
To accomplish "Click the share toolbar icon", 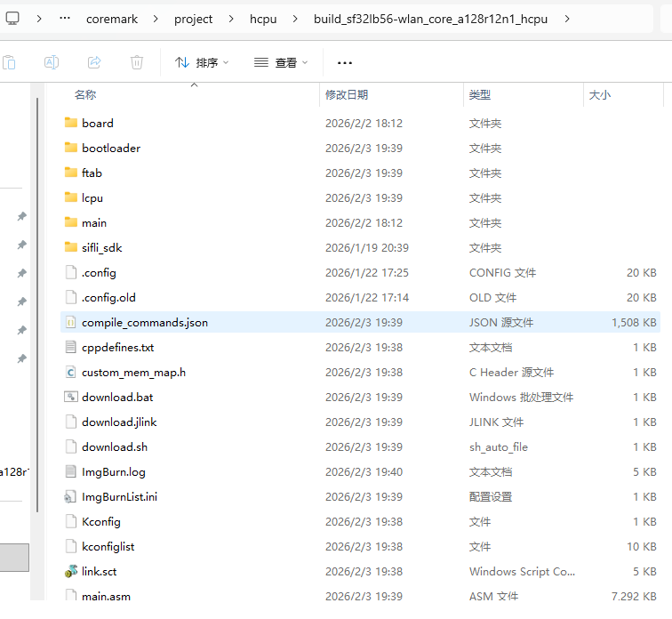I will coord(94,62).
